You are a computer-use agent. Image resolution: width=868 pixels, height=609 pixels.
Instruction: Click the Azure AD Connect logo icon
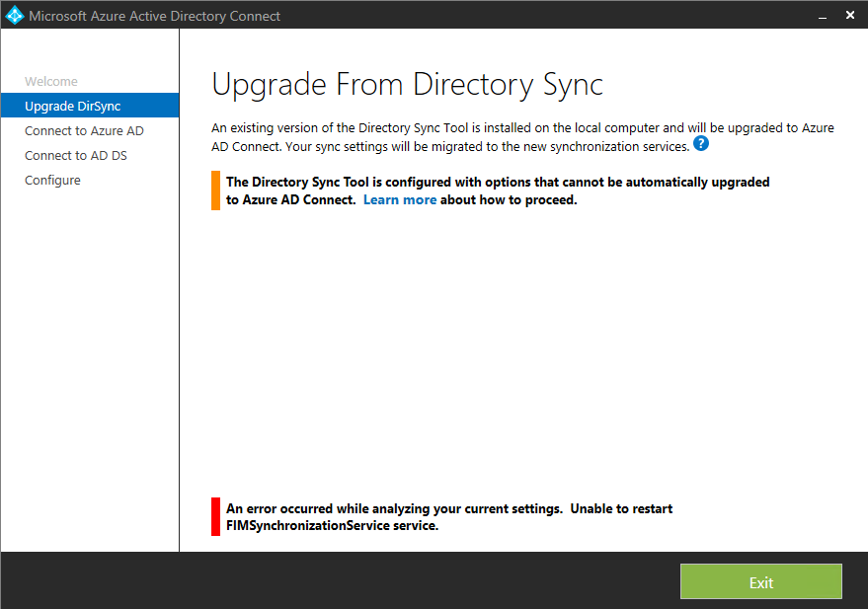pos(14,16)
